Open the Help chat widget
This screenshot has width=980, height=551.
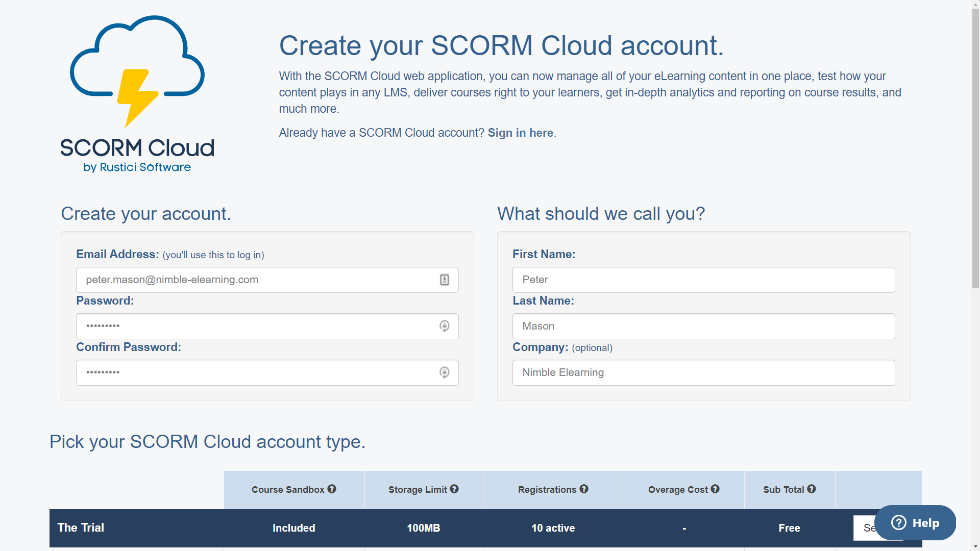pos(915,523)
